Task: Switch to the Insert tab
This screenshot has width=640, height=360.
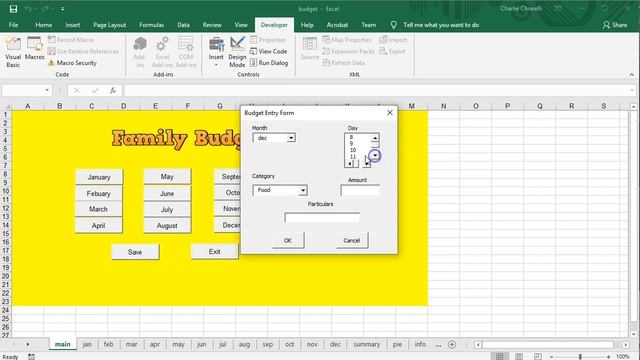Action: (73, 25)
